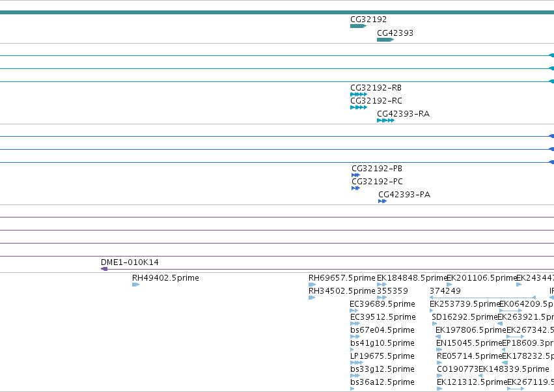Image resolution: width=554 pixels, height=392 pixels.
Task: Click the 355359 feature label
Action: (x=392, y=291)
